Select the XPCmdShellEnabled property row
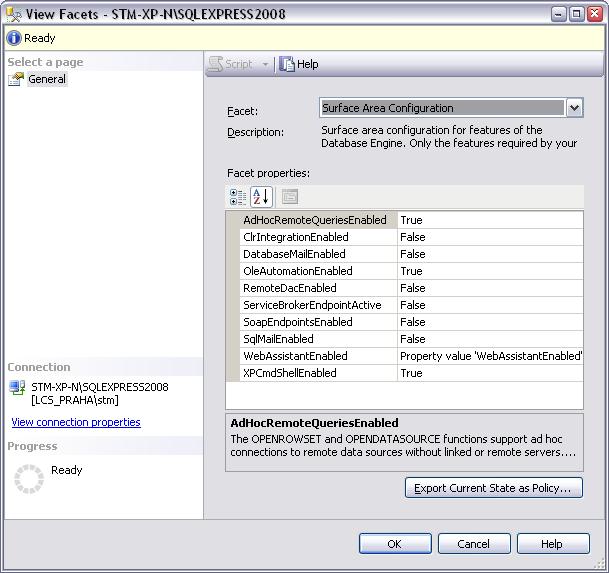 290,373
